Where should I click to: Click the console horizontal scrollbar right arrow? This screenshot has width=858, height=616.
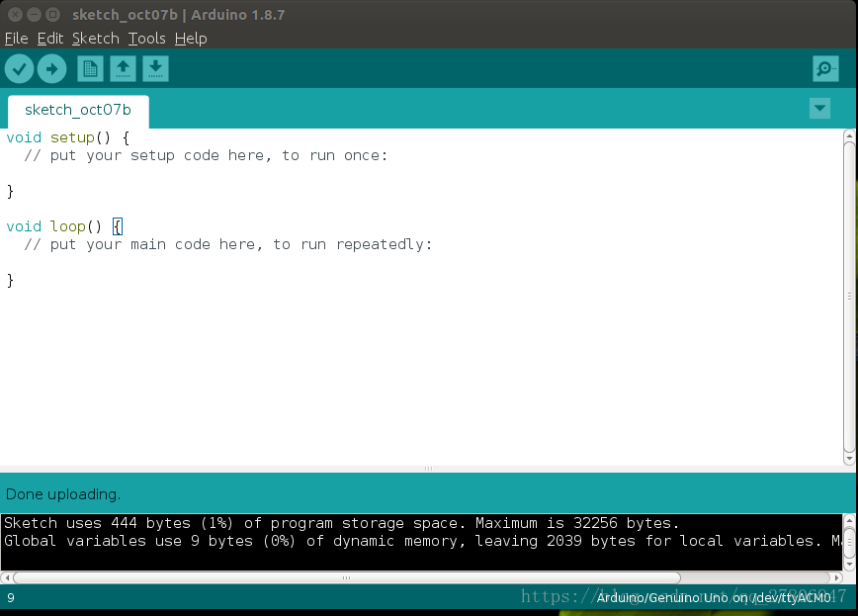[x=836, y=577]
